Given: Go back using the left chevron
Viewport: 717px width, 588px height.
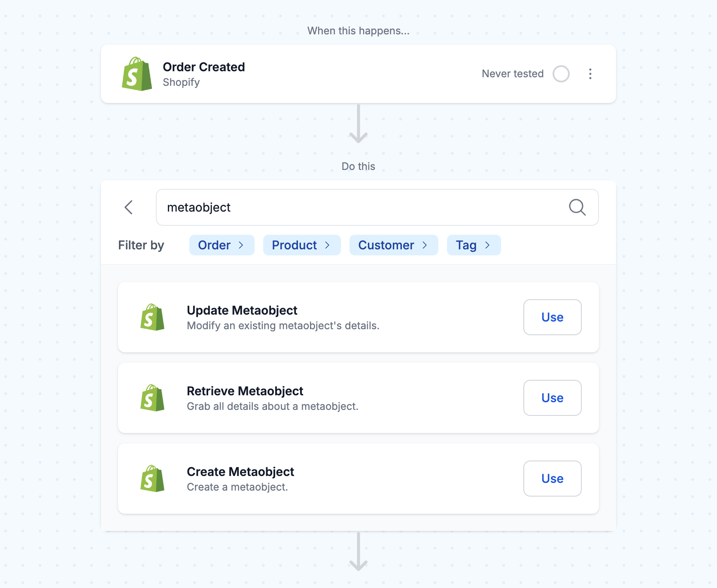Looking at the screenshot, I should point(129,207).
